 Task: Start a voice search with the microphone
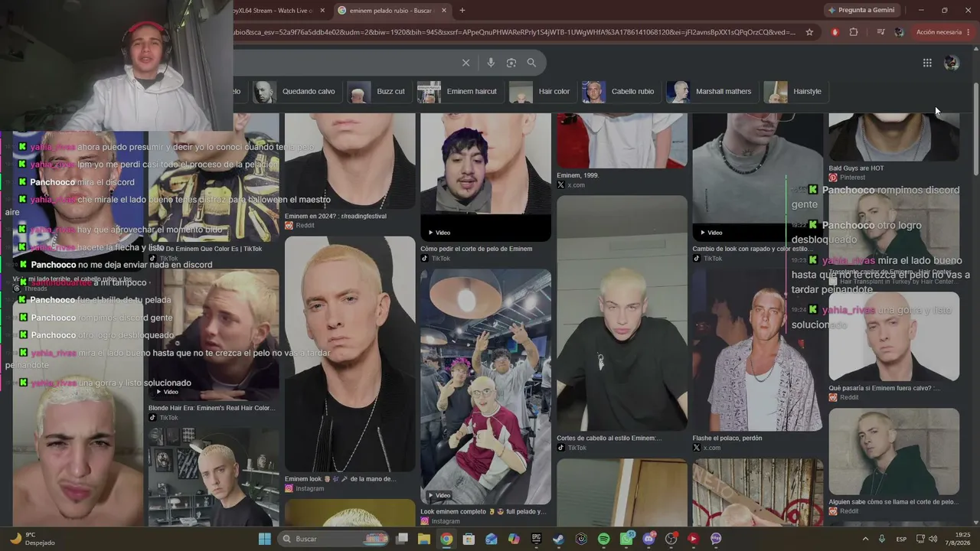point(491,63)
